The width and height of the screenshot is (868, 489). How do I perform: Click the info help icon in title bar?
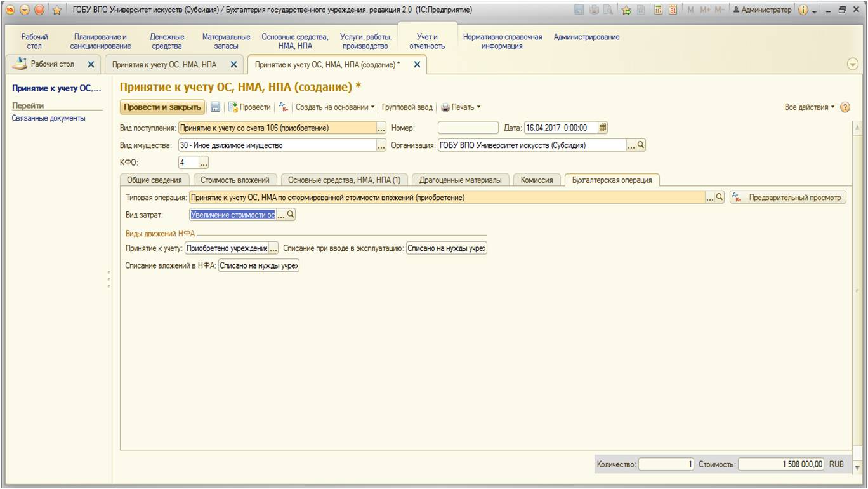point(803,10)
